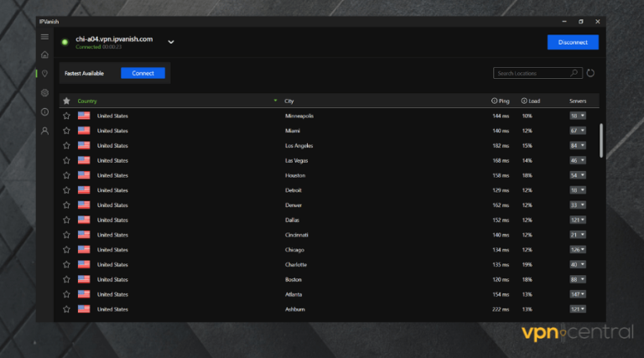Open the Info icon in the sidebar
The width and height of the screenshot is (644, 358).
click(x=44, y=112)
